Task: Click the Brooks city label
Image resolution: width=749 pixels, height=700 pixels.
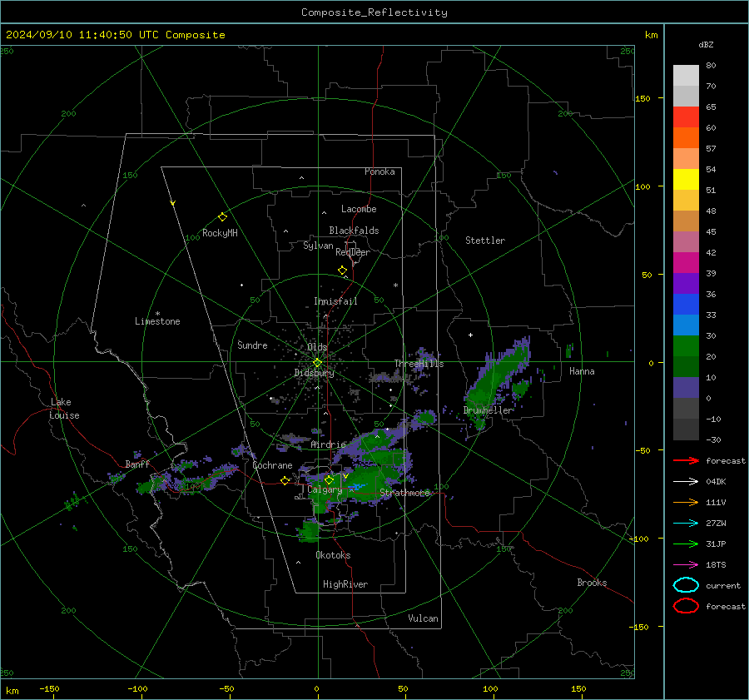Action: pyautogui.click(x=592, y=583)
